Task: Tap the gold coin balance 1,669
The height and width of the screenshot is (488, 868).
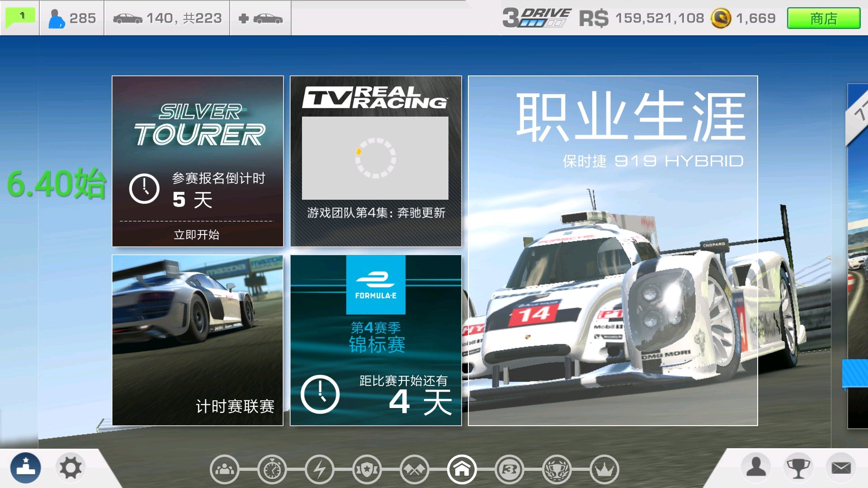Action: click(x=743, y=18)
